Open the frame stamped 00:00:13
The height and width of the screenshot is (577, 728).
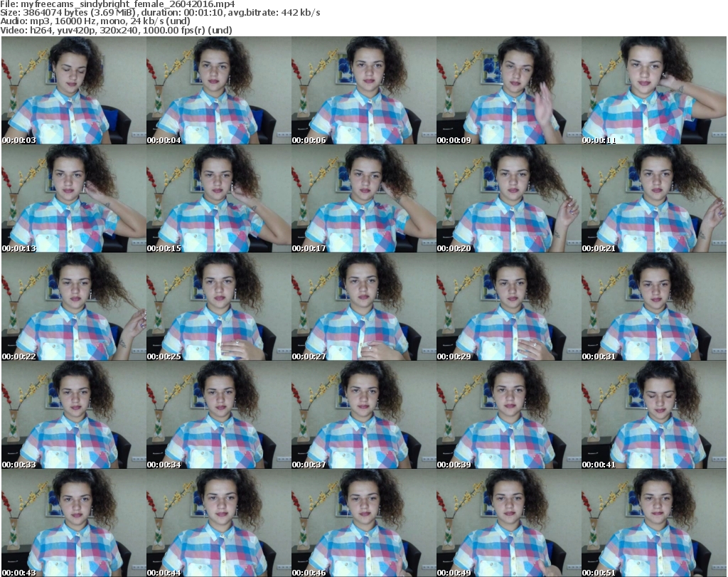(x=74, y=198)
